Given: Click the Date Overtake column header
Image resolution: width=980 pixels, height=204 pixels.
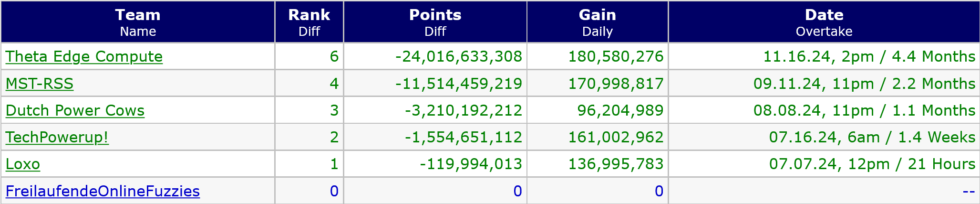Looking at the screenshot, I should click(x=824, y=22).
